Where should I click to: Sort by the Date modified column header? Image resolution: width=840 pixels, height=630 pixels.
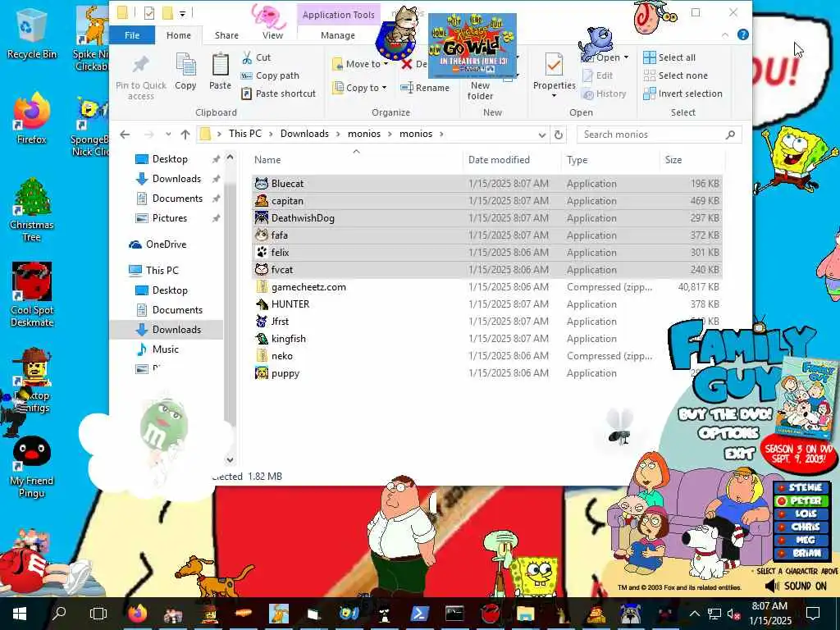point(499,160)
